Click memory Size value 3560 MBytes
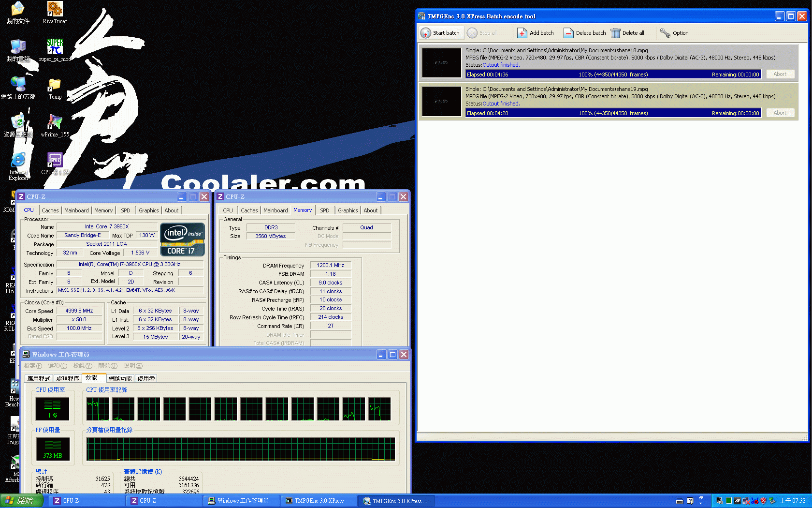The image size is (812, 508). coord(271,237)
